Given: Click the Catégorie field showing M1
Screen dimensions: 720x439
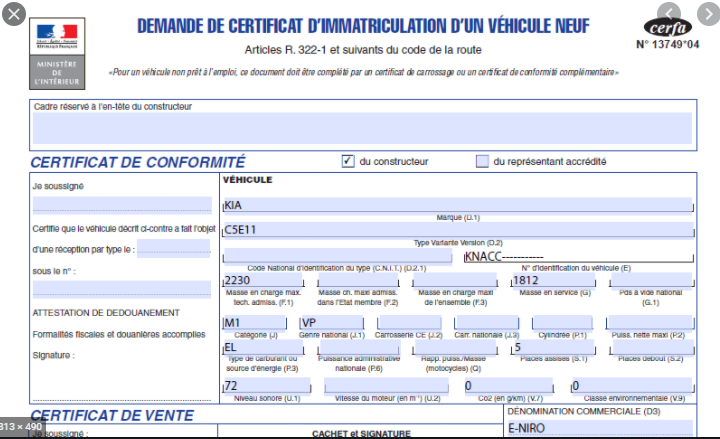Looking at the screenshot, I should [254, 323].
